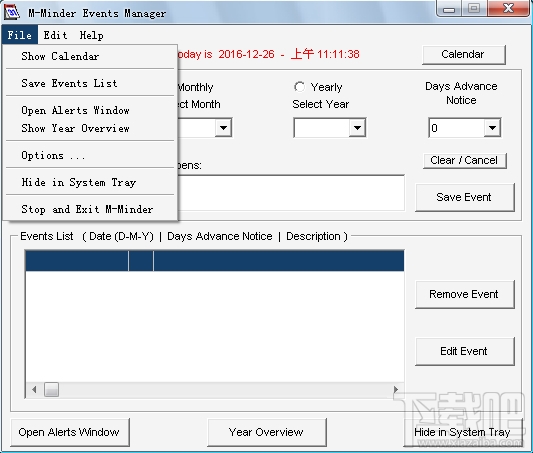Screen dimensions: 533x453
Task: Click the Year Overview button
Action: pos(267,432)
